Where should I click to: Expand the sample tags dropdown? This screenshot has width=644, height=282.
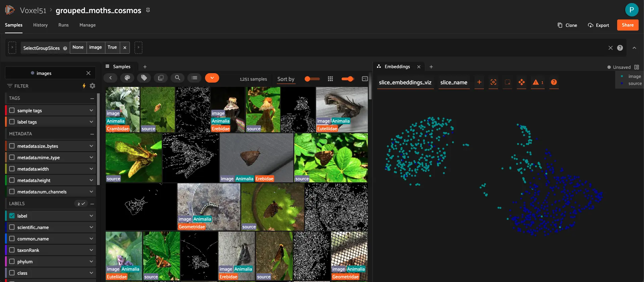[91, 110]
